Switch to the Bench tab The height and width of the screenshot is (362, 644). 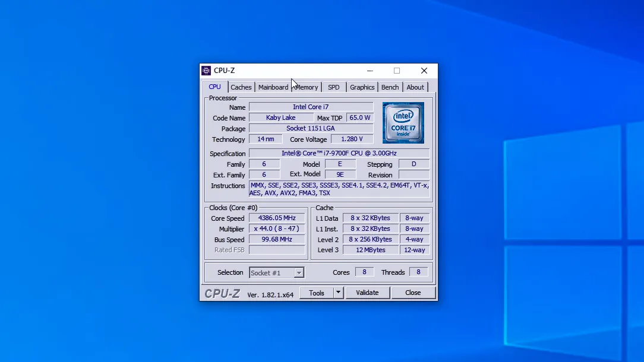pyautogui.click(x=390, y=87)
